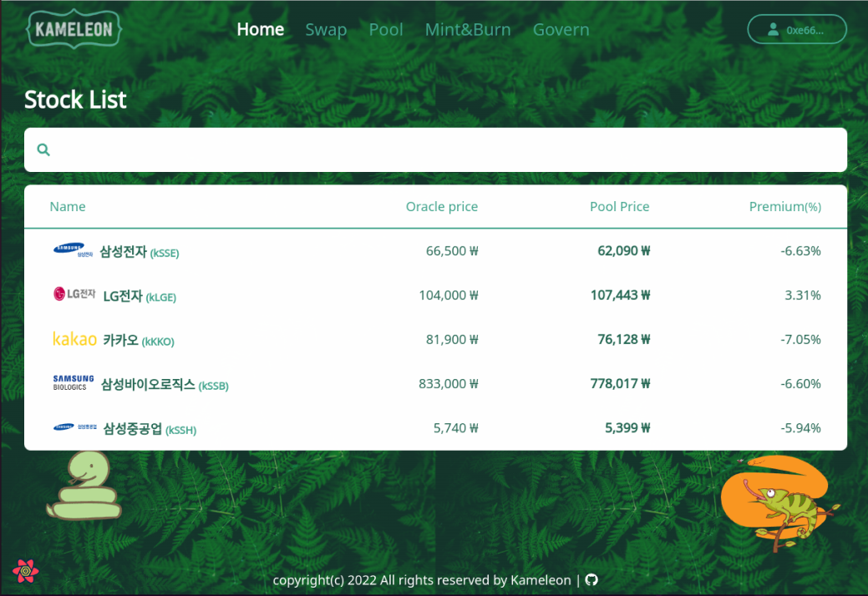Click the LG전자 logo

[x=74, y=294]
